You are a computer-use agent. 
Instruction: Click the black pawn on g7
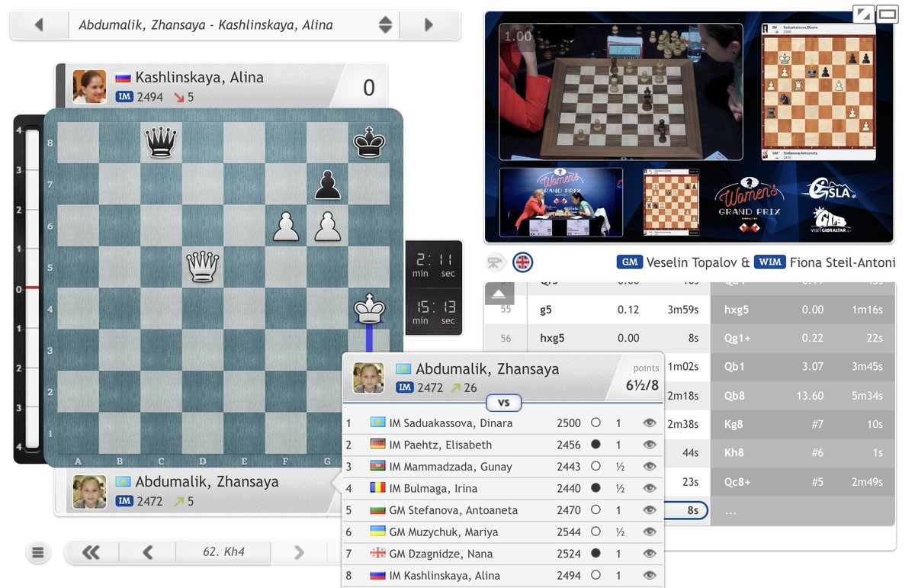click(327, 185)
